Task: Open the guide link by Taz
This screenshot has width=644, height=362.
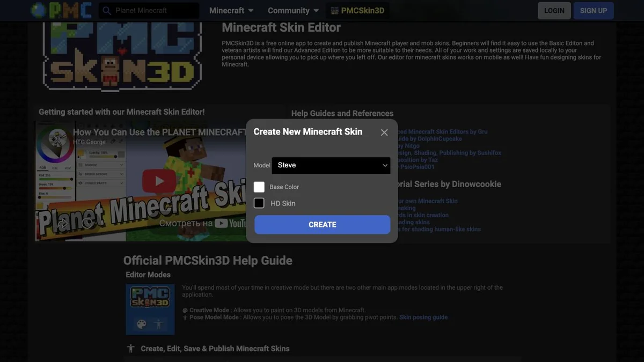Action: [x=418, y=160]
